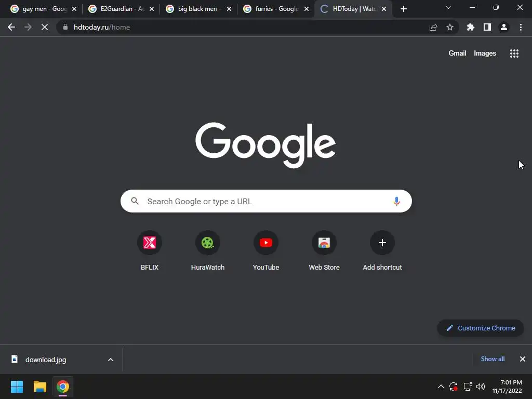Go back using the browser back arrow

click(x=11, y=27)
